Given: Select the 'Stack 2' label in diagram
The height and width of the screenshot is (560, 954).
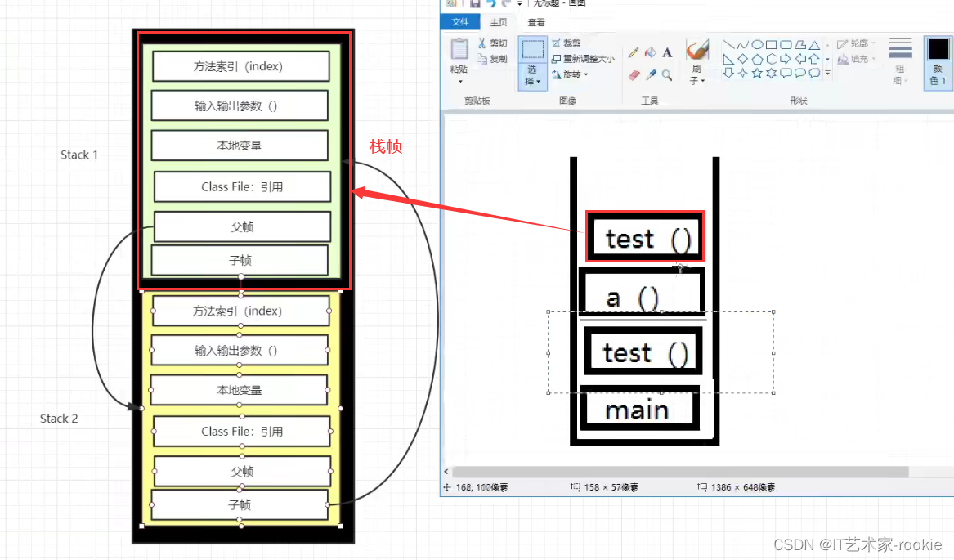Looking at the screenshot, I should (x=59, y=419).
